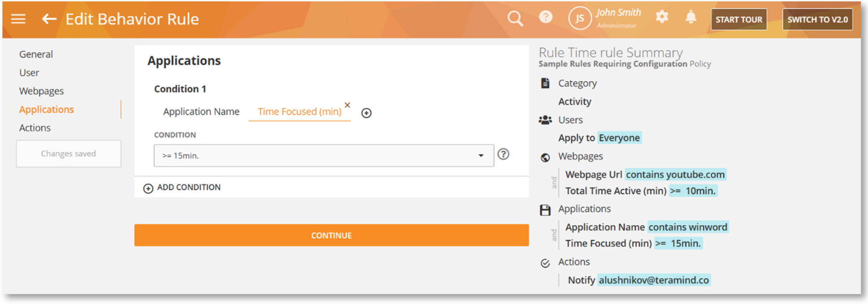Open the condition dropdown arrow
The width and height of the screenshot is (868, 305).
coord(481,156)
